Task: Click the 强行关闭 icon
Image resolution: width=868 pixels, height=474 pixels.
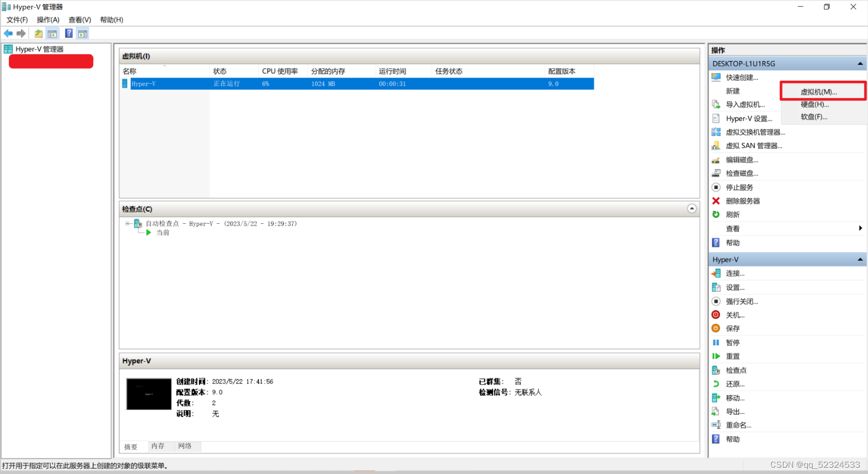Action: 716,301
